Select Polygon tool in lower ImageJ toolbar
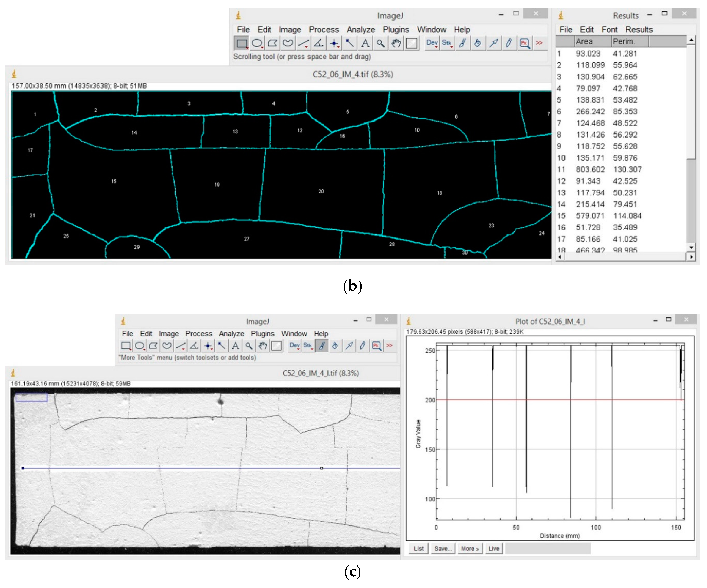Viewport: 707px width, 588px height. pyautogui.click(x=153, y=346)
